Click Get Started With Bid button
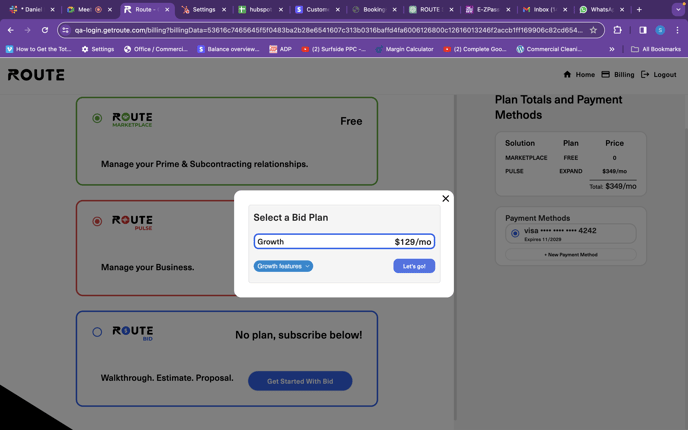The image size is (688, 430). pyautogui.click(x=300, y=381)
